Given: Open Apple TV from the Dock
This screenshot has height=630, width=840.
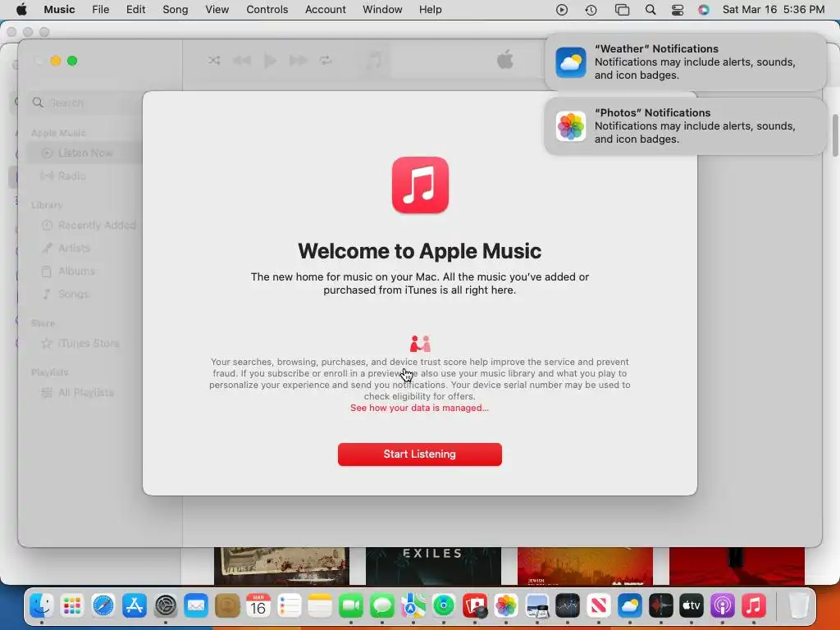Looking at the screenshot, I should tap(691, 606).
